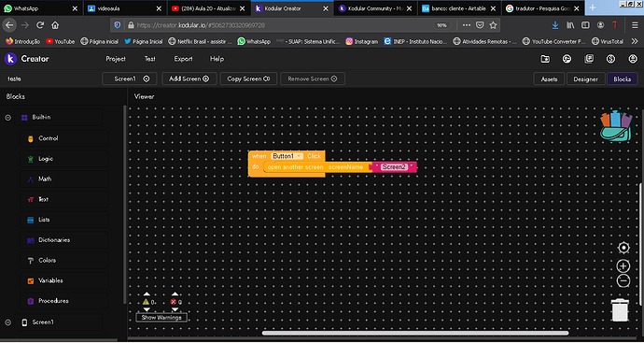This screenshot has height=343, width=644.
Task: Switch to the videoaula browser tab
Action: click(125, 8)
